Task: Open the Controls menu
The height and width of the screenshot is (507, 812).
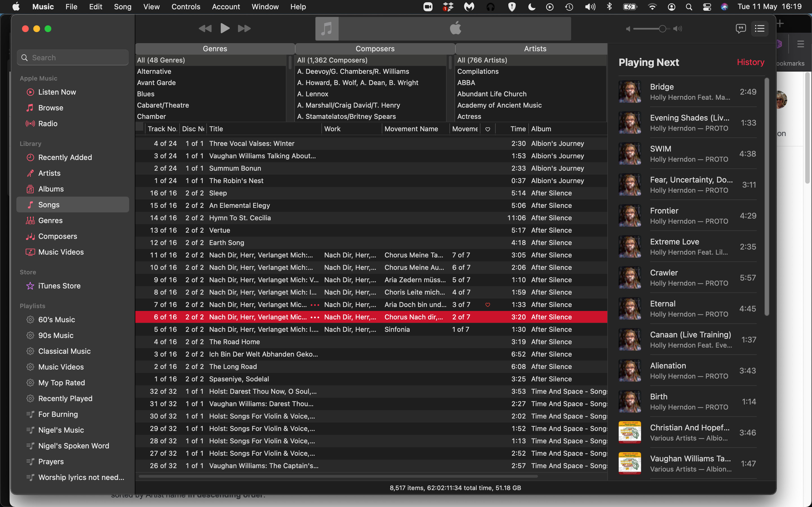Action: point(186,7)
